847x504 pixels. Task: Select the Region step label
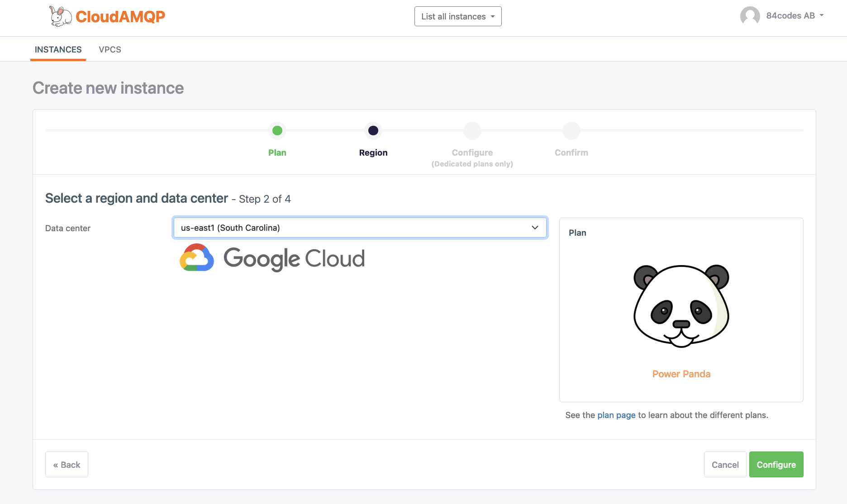coord(373,152)
